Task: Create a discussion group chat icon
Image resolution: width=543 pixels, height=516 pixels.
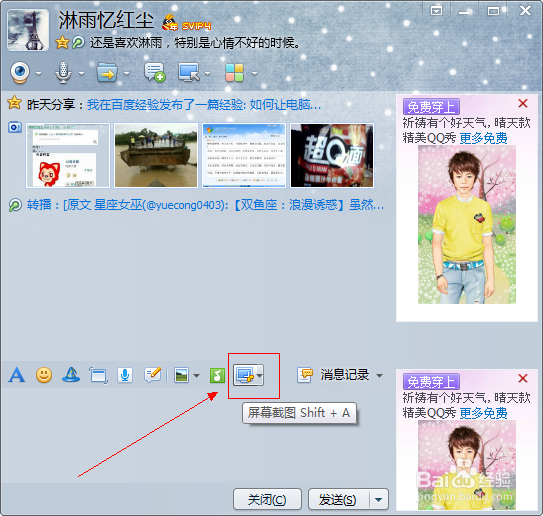Action: (154, 72)
